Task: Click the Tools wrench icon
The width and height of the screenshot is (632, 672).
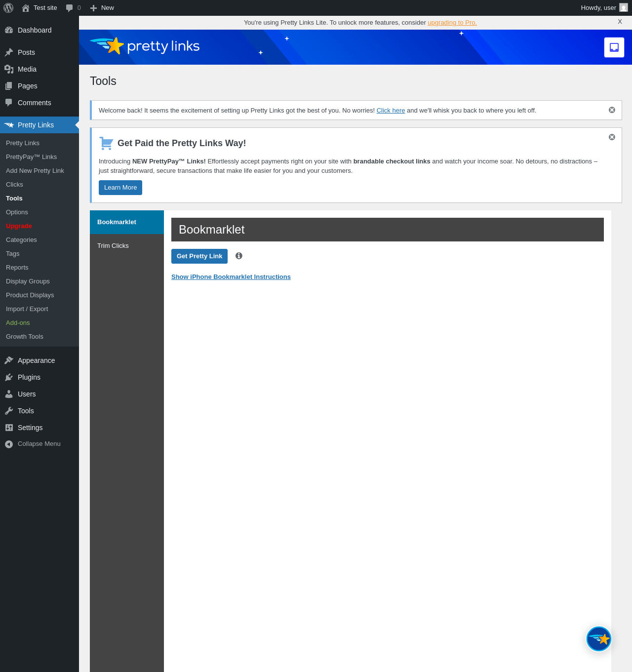Action: coord(9,411)
